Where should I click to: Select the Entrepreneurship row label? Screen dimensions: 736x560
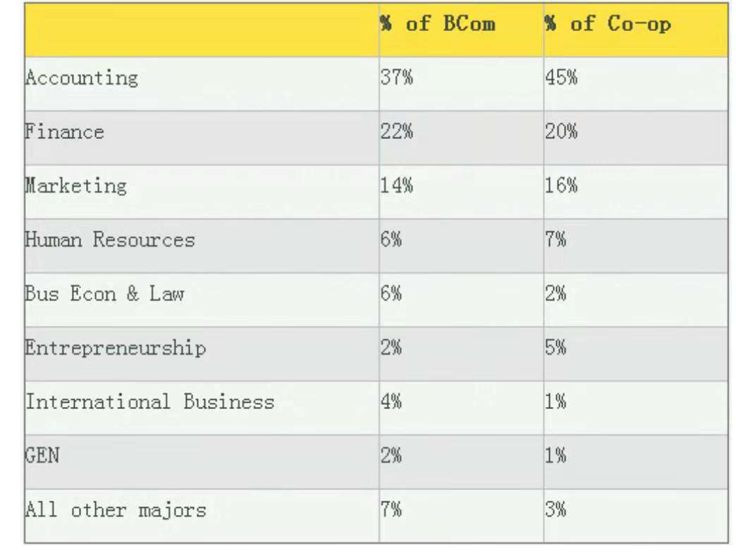[116, 348]
